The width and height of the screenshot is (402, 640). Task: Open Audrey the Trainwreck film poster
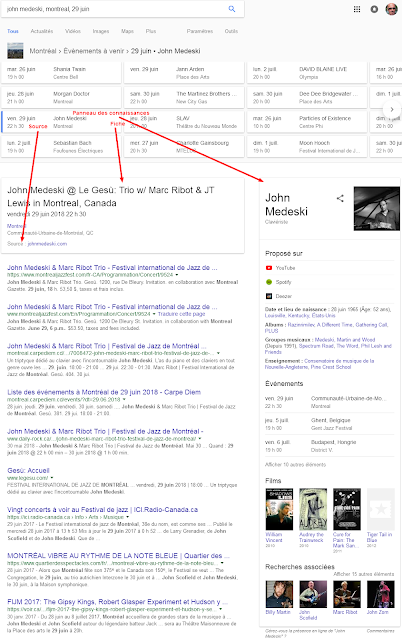pos(313,509)
